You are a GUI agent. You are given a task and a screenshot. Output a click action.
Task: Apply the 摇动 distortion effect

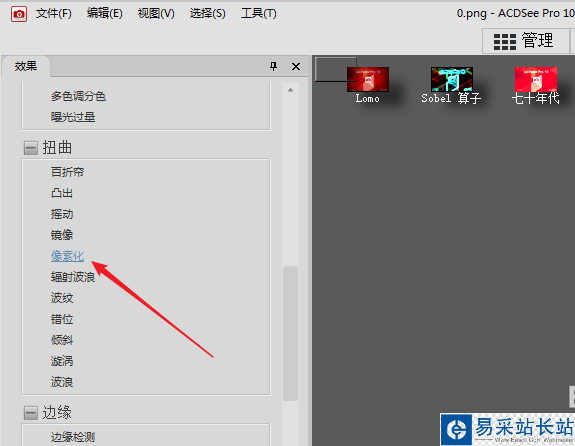click(62, 214)
